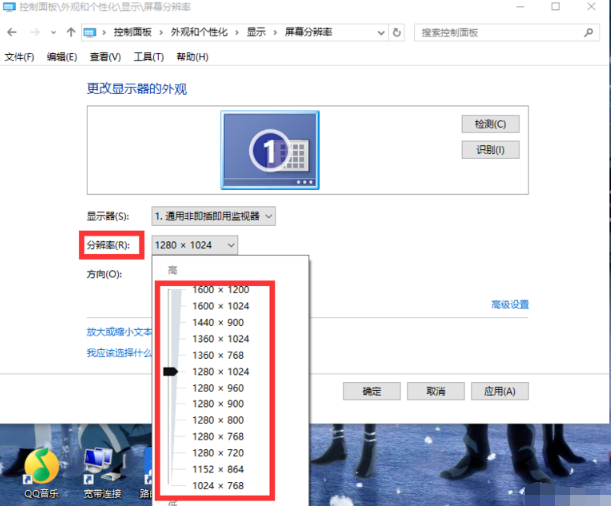
Task: Click the computer icon in address bar
Action: 90,33
